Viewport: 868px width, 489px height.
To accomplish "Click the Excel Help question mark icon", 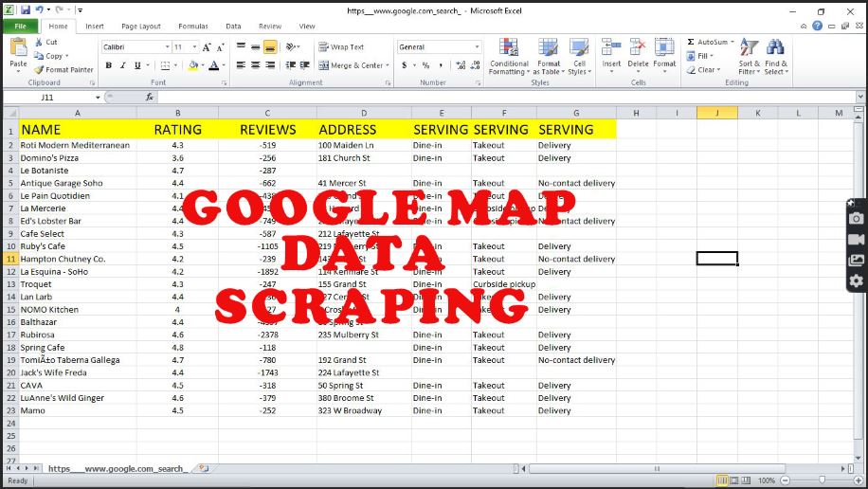I will click(817, 26).
